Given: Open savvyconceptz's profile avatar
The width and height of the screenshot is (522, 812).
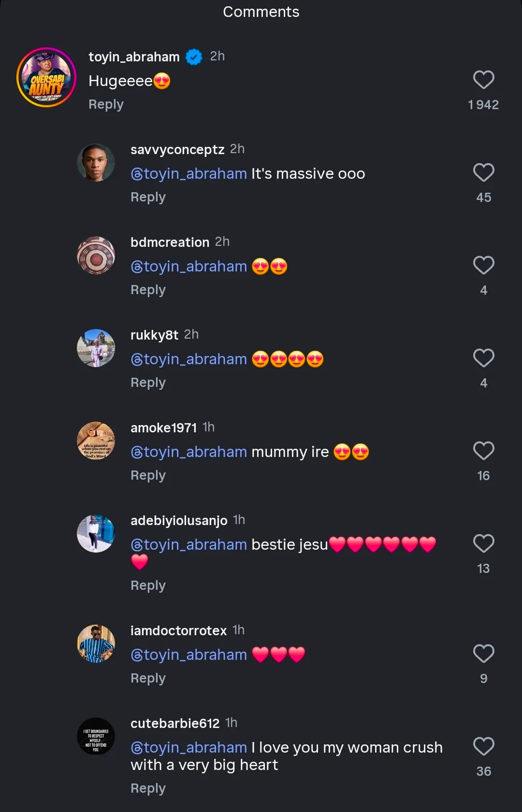Looking at the screenshot, I should pos(96,163).
